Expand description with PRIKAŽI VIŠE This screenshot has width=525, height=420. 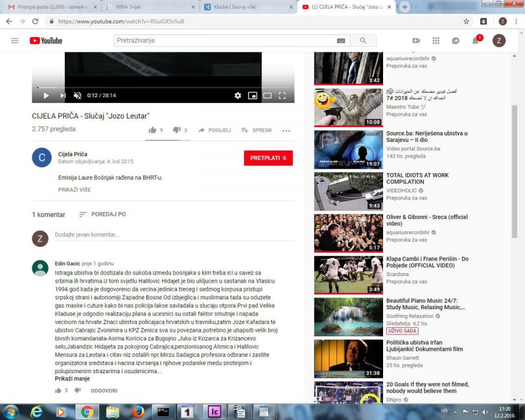(75, 190)
